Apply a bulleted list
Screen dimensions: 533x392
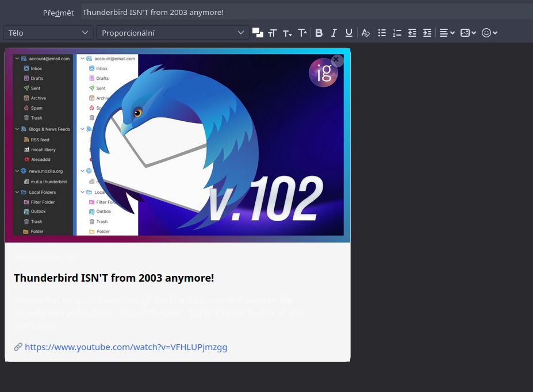[x=382, y=33]
